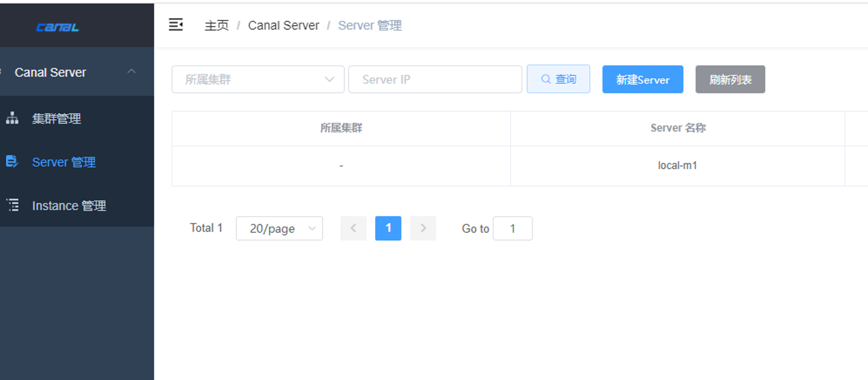Go to next page arrow
The width and height of the screenshot is (868, 380).
pos(423,228)
